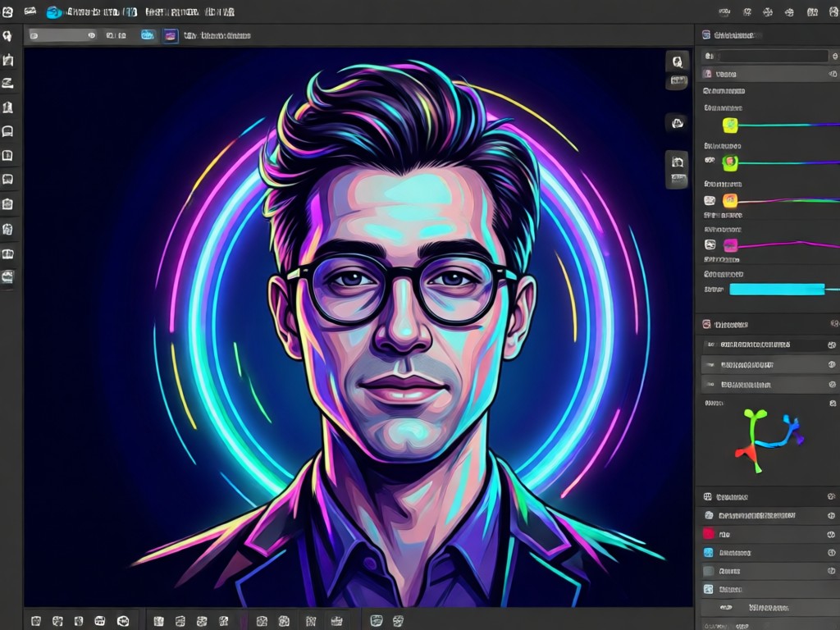
Task: Click the yellow slider handle in the right panel
Action: coord(730,126)
